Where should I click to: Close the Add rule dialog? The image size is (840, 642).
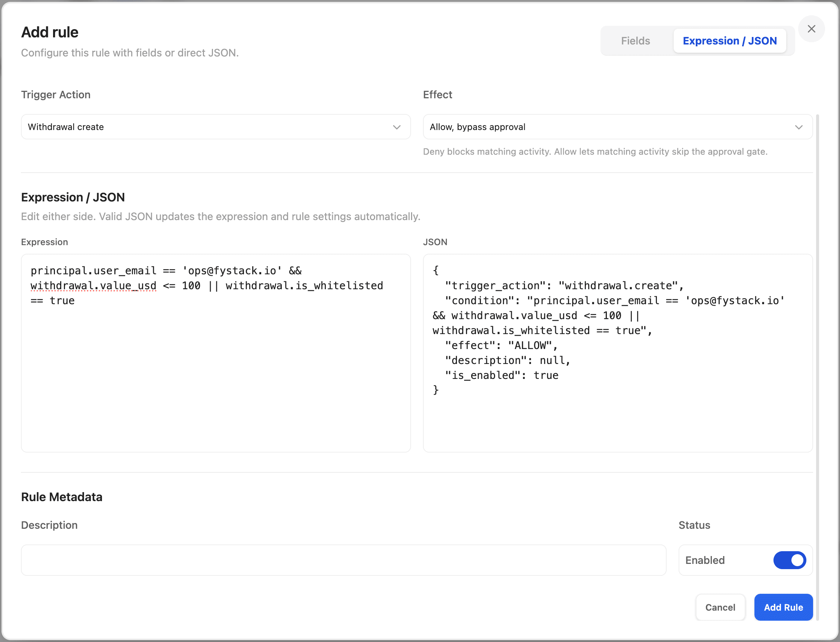tap(811, 29)
